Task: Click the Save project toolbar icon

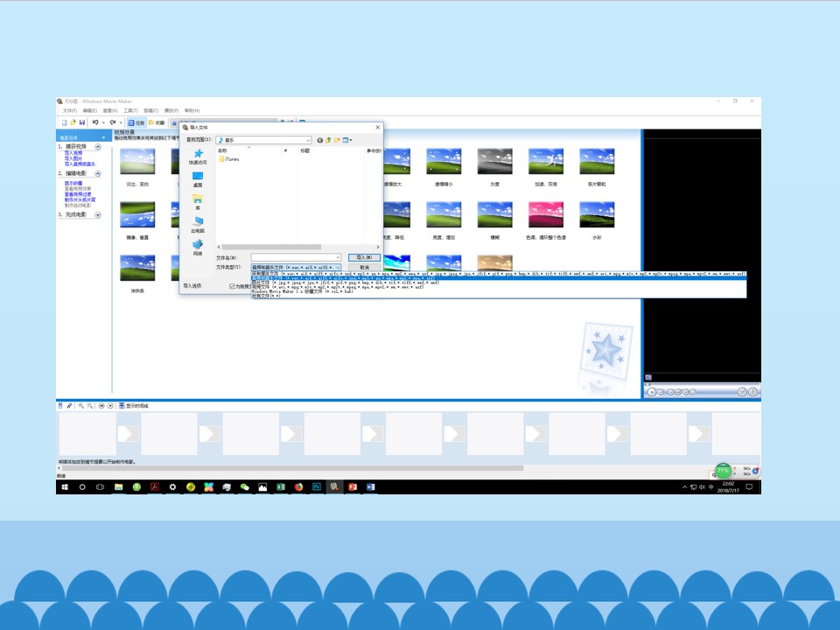Action: click(82, 122)
